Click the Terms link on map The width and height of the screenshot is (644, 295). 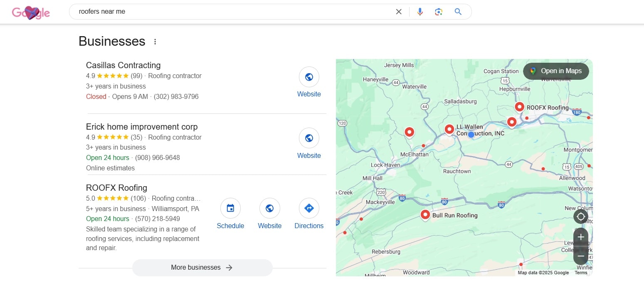coord(581,273)
